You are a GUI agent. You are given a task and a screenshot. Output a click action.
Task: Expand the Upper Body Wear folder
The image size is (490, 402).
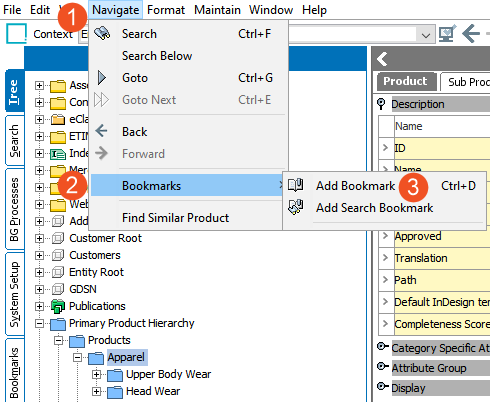pos(96,374)
